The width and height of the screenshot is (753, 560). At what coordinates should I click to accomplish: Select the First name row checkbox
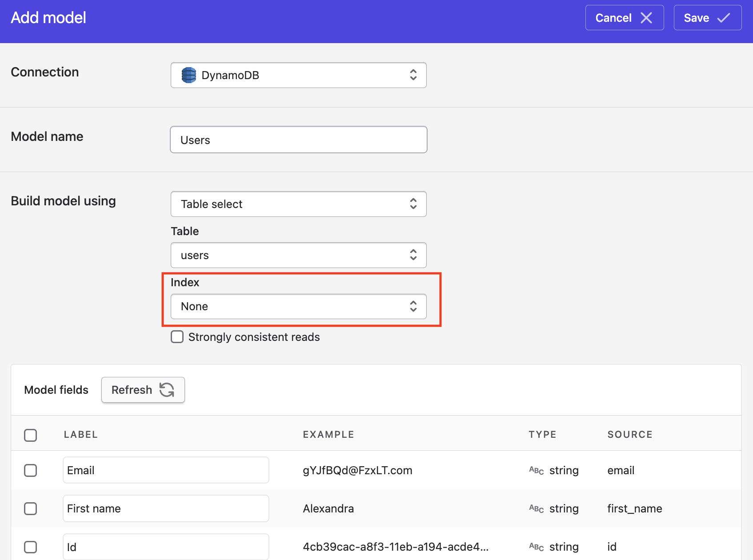click(x=31, y=508)
